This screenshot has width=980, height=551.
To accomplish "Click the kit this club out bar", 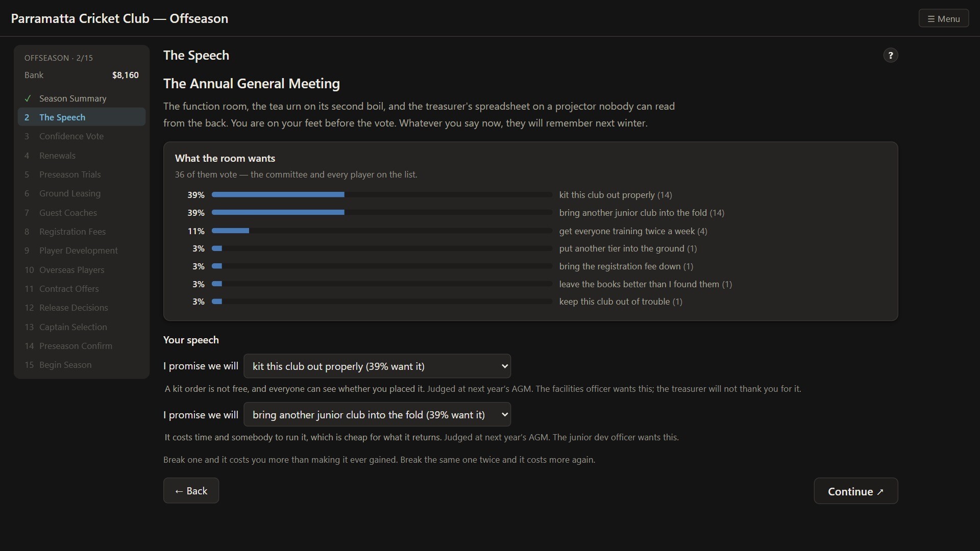I will click(382, 195).
